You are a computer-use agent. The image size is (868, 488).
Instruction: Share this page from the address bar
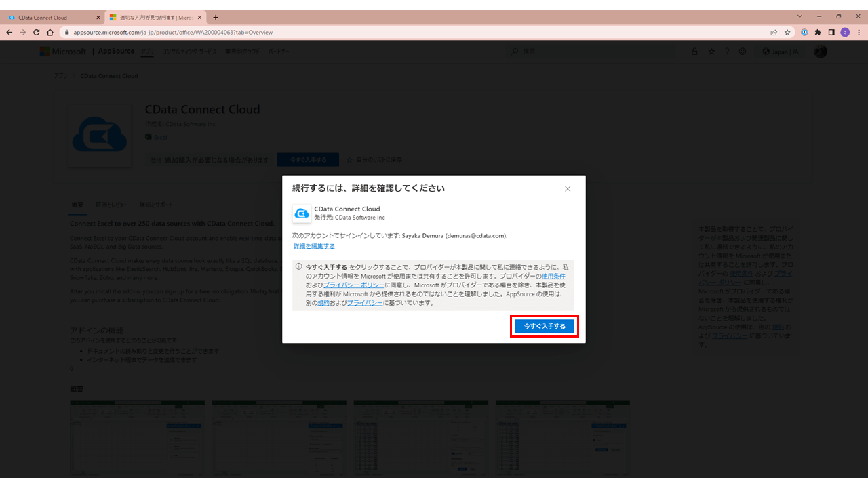pyautogui.click(x=774, y=32)
